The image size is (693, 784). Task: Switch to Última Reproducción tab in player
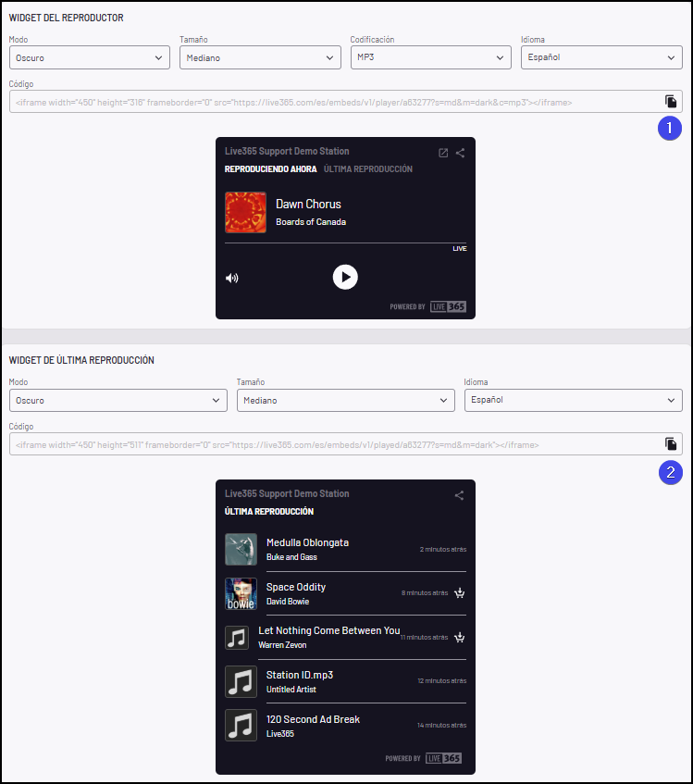click(x=368, y=169)
